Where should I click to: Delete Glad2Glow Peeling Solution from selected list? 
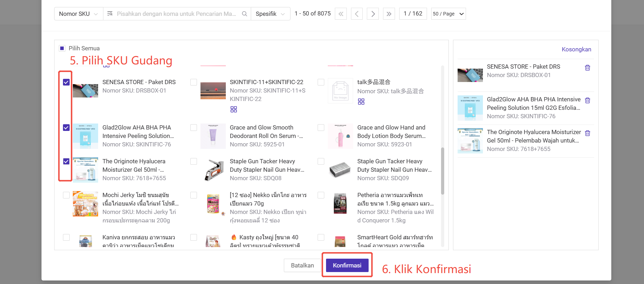(587, 100)
